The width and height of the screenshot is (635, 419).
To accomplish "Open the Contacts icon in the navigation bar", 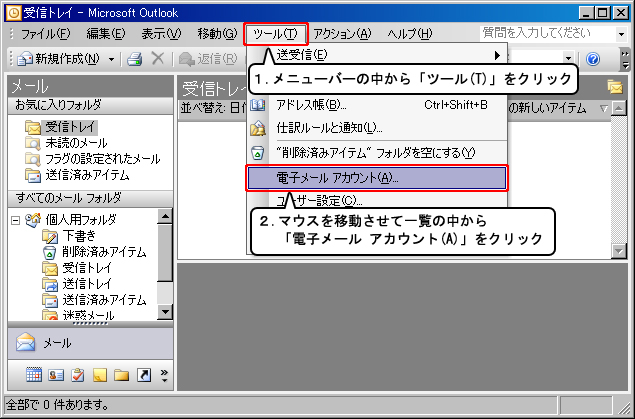I will click(56, 375).
